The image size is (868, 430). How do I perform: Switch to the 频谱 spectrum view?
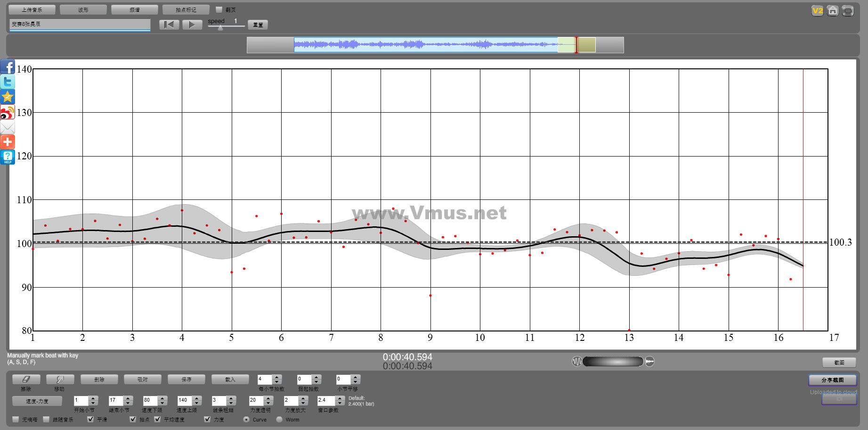point(135,9)
